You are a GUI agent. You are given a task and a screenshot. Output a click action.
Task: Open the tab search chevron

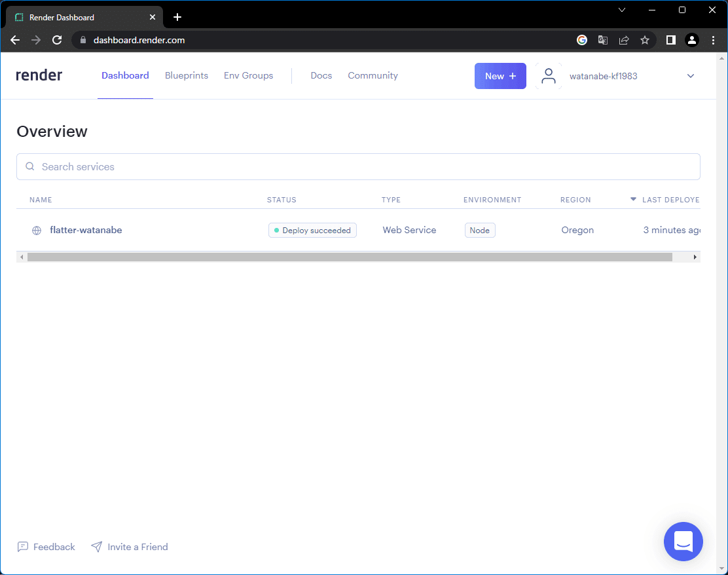pos(622,10)
